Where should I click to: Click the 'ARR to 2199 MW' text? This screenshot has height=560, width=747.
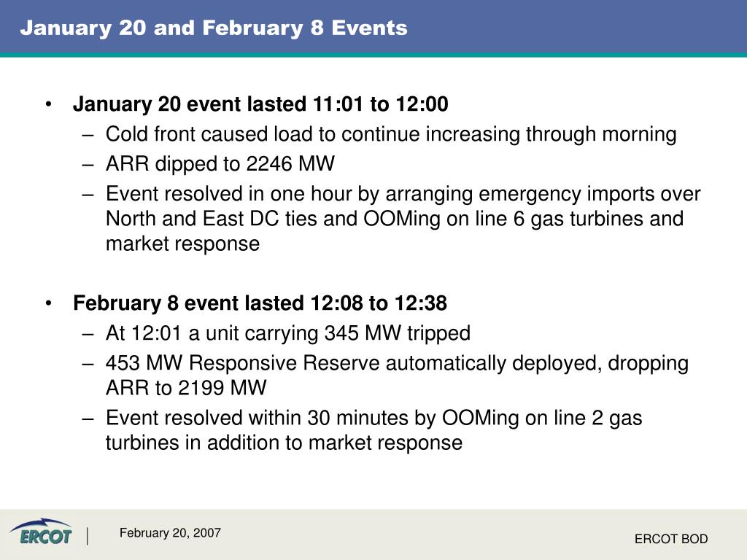186,388
